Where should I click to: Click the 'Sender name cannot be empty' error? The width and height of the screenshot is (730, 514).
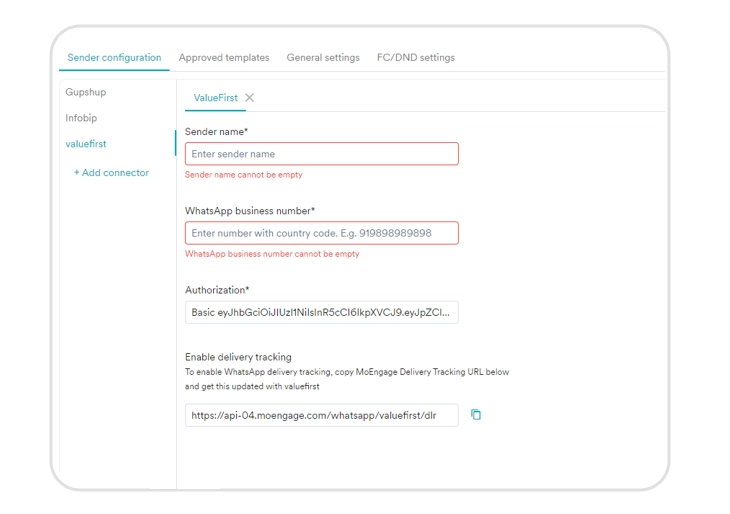click(244, 175)
